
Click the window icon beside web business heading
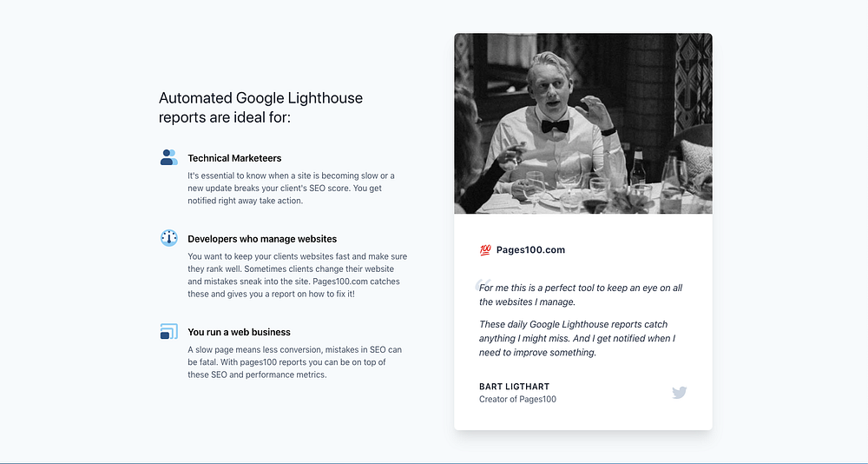click(169, 332)
